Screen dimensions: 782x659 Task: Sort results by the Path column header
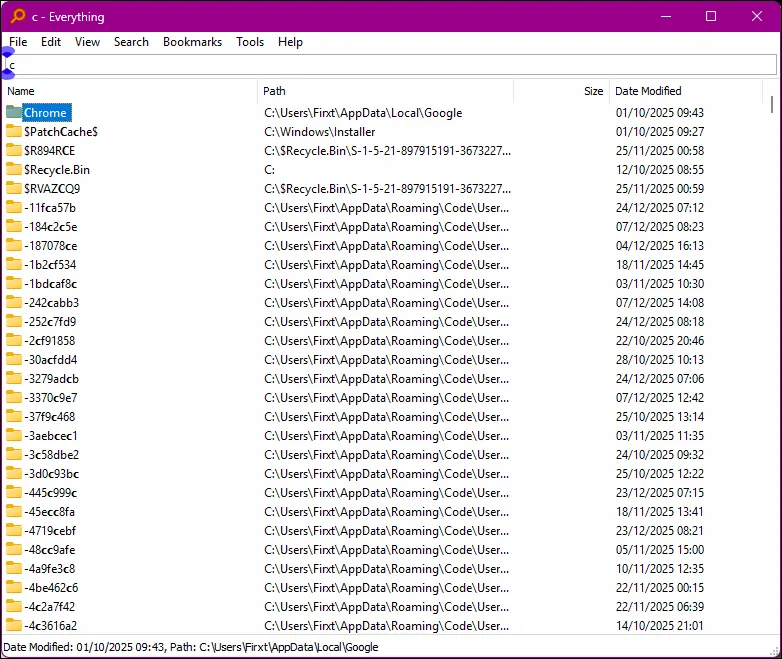coord(386,91)
